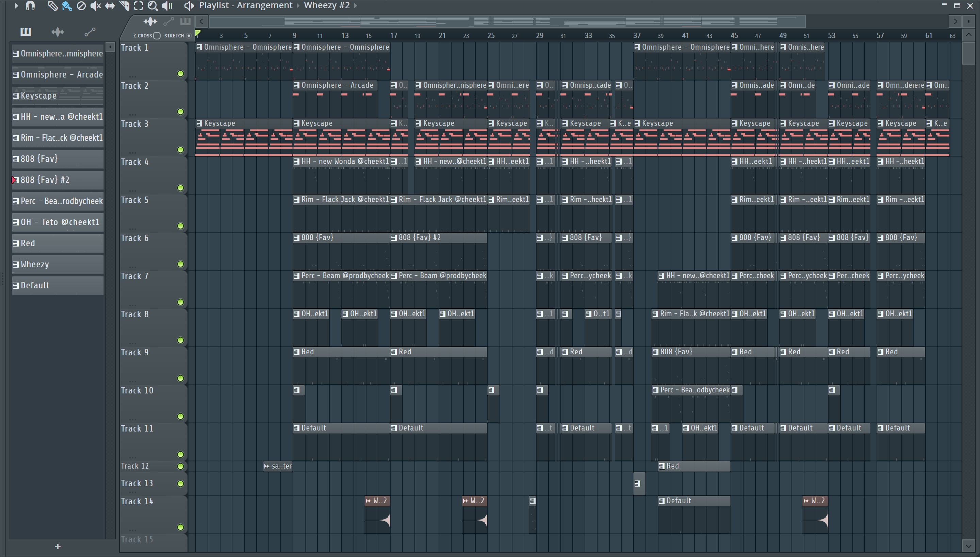Choose the Select tool

click(138, 5)
